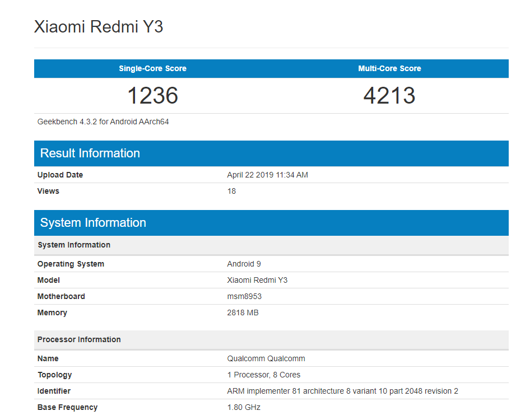Viewport: 516px width, 420px height.
Task: Click the multi-core score value 4213
Action: [x=389, y=95]
